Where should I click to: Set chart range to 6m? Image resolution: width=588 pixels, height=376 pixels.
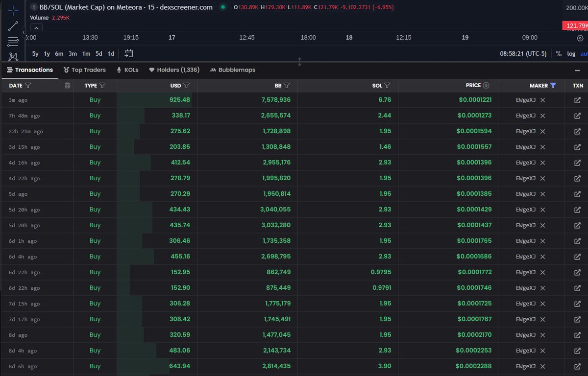tap(59, 54)
